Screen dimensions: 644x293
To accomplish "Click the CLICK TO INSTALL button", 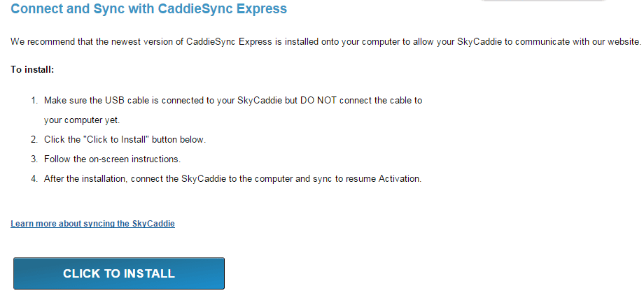I will point(119,273).
